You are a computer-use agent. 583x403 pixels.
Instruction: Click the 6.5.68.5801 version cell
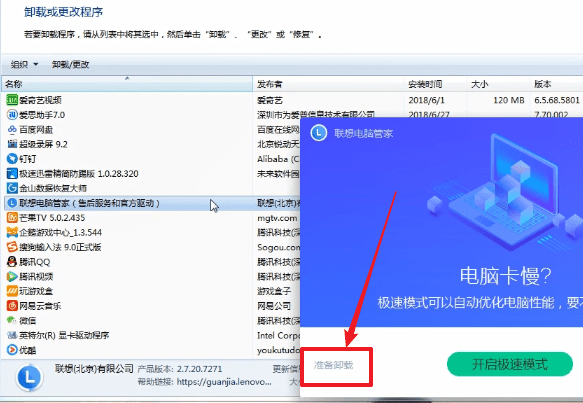[557, 100]
